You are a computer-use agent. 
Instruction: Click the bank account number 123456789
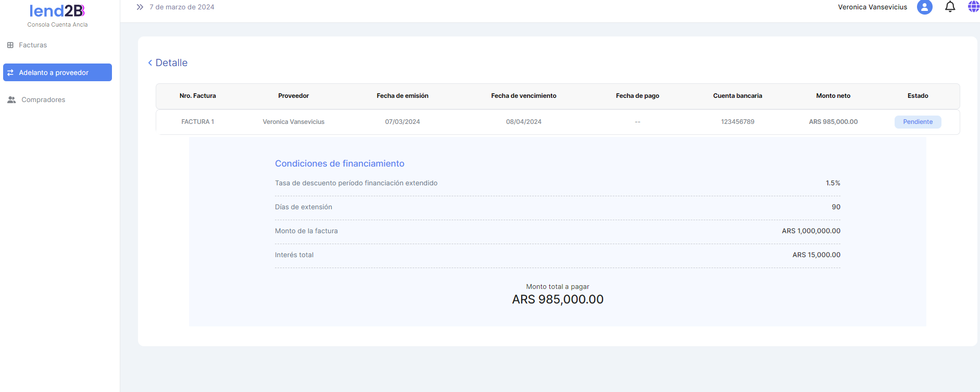click(737, 122)
